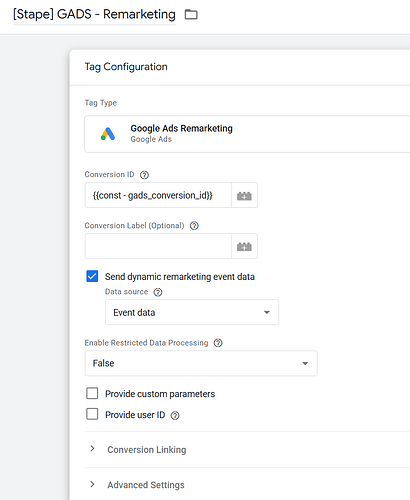Click the Provide user ID help icon
The image size is (410, 500).
(175, 415)
